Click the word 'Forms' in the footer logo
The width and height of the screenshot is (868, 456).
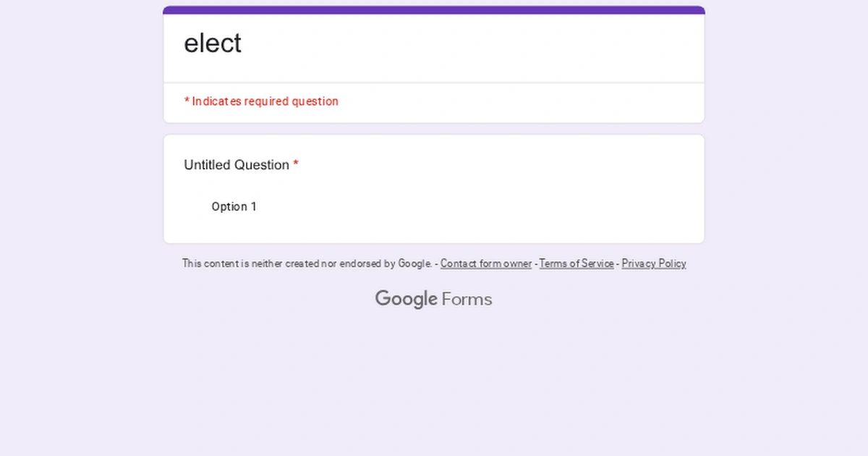pos(467,299)
